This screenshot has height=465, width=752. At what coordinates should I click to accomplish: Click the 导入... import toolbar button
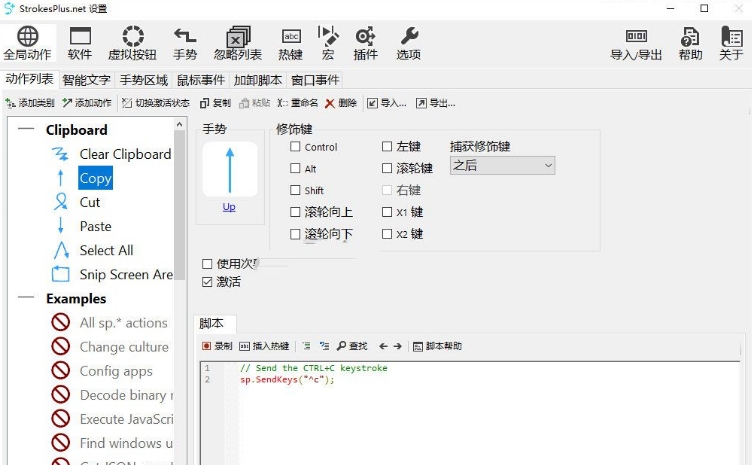coord(387,103)
